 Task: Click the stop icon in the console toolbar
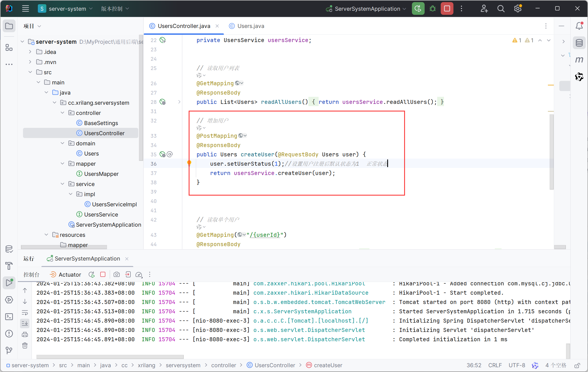tap(103, 274)
